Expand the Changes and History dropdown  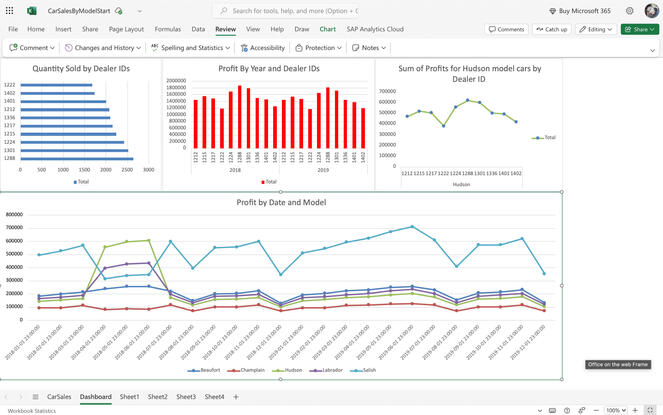point(104,48)
